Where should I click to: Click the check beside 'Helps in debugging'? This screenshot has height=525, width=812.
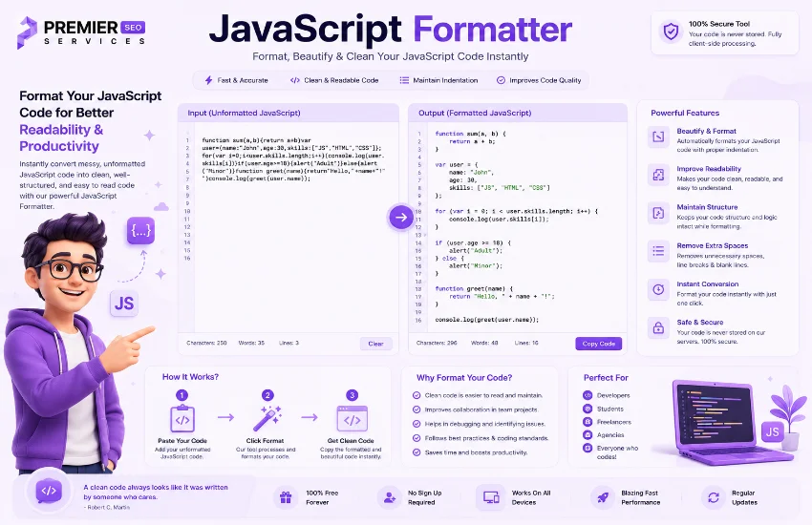pos(417,424)
